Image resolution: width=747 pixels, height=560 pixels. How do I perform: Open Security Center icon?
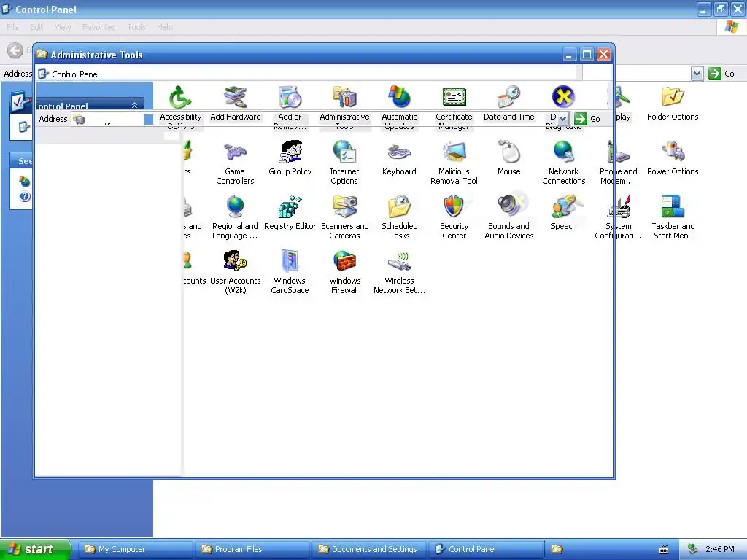point(454,206)
